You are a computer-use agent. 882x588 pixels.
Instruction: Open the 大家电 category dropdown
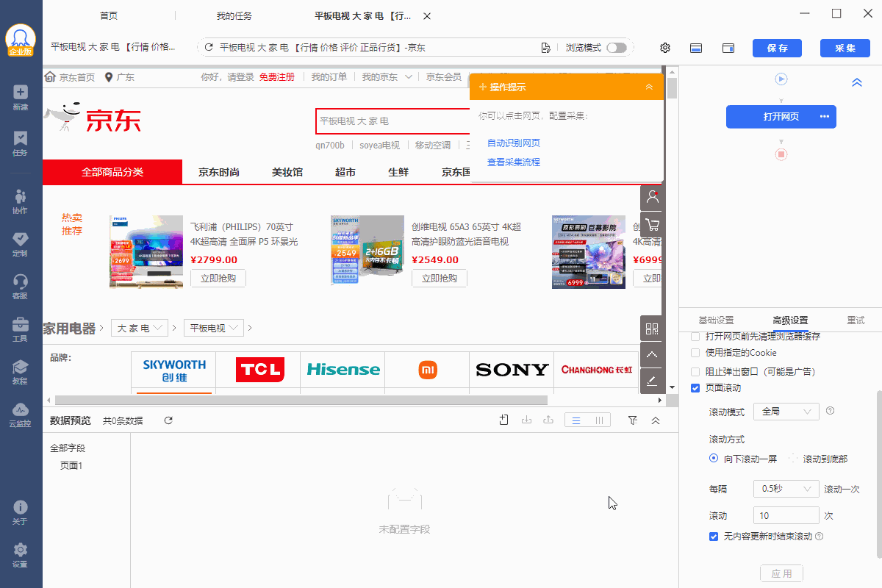pos(140,328)
